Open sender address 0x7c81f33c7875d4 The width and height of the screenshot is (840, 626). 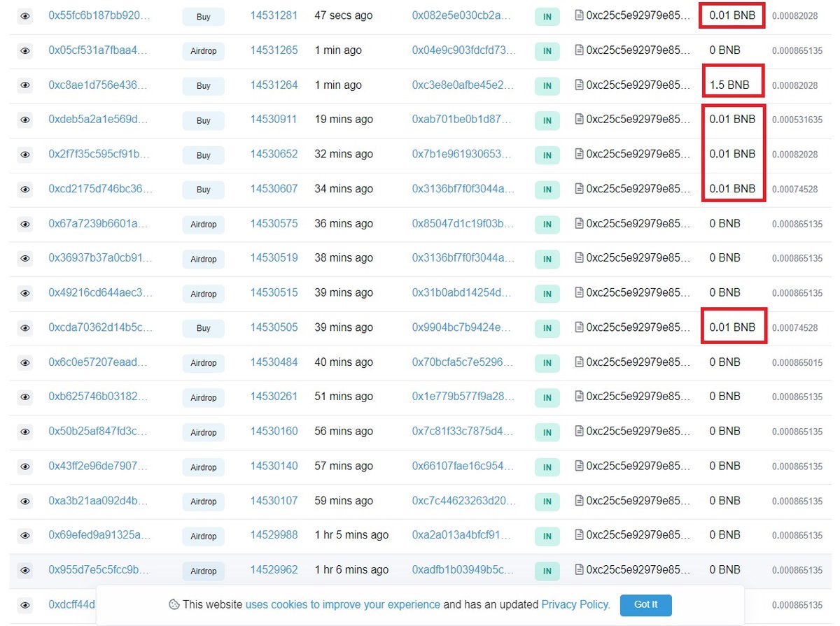coord(463,432)
